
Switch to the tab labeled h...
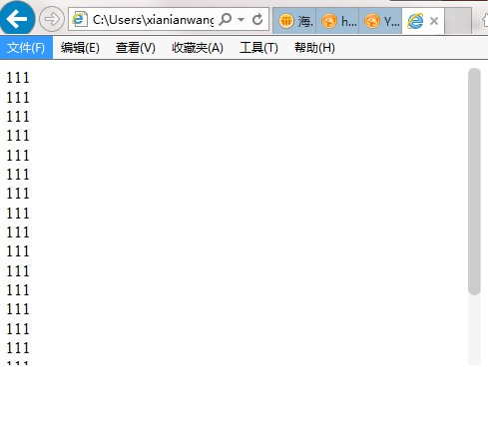click(337, 21)
